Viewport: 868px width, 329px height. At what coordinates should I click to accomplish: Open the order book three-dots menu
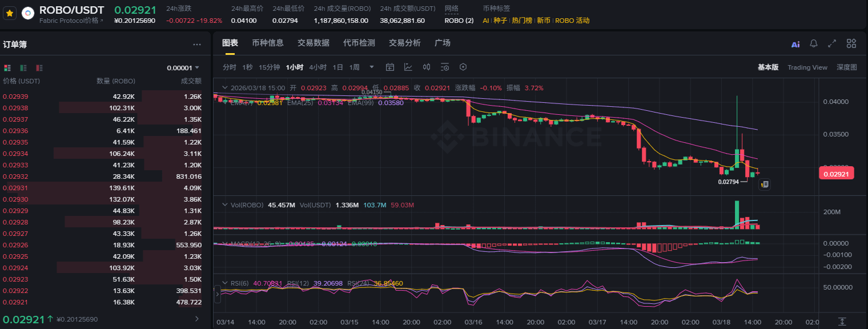(x=197, y=44)
